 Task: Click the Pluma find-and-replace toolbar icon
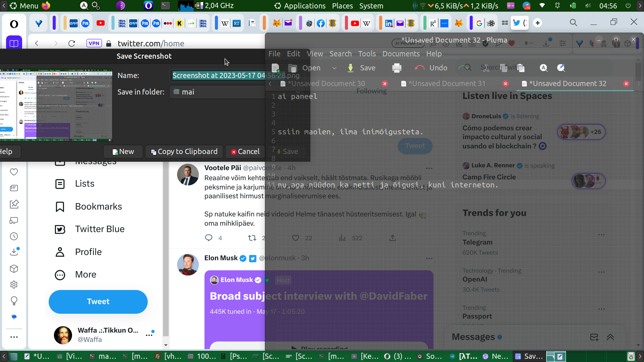click(x=561, y=68)
